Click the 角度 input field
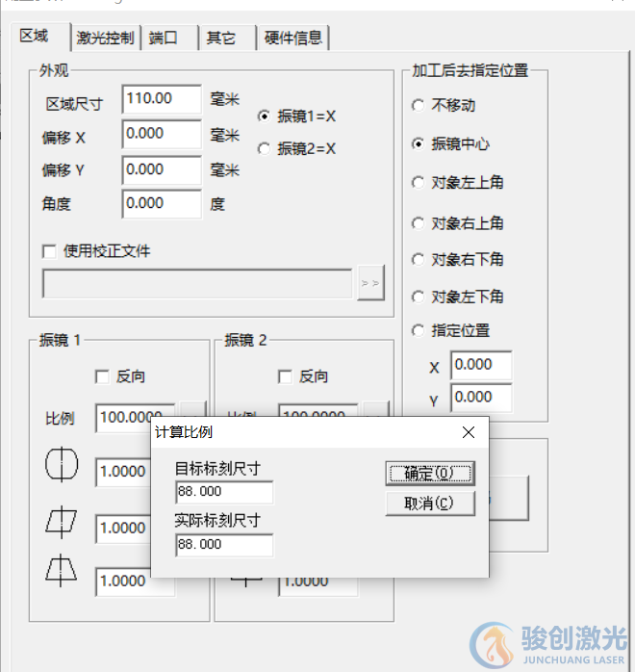 pos(162,203)
